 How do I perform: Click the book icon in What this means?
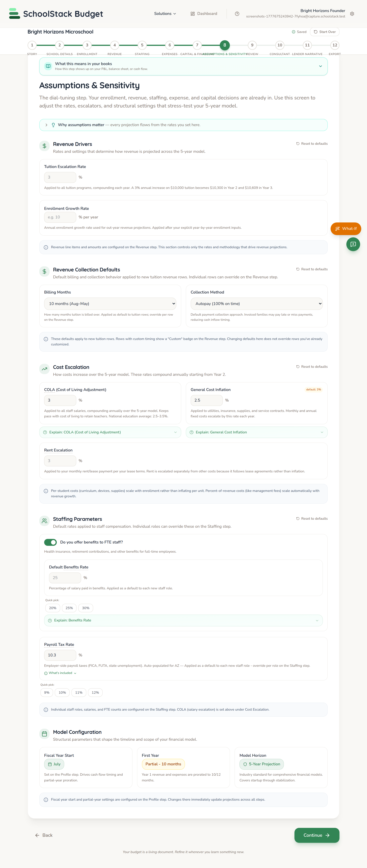coord(48,66)
